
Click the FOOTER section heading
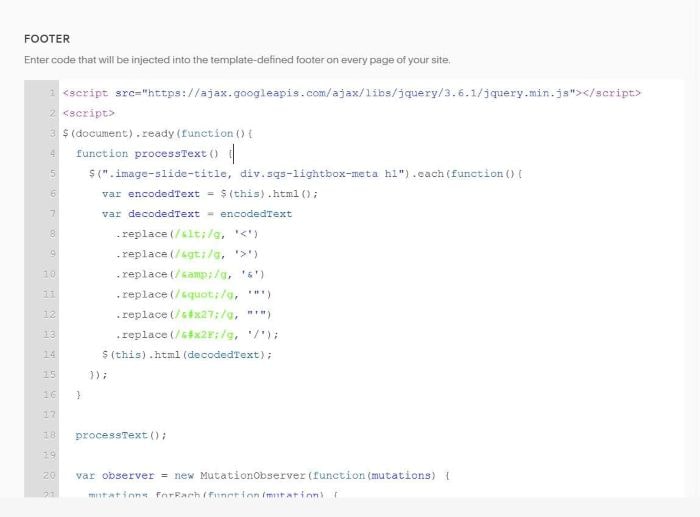click(47, 39)
